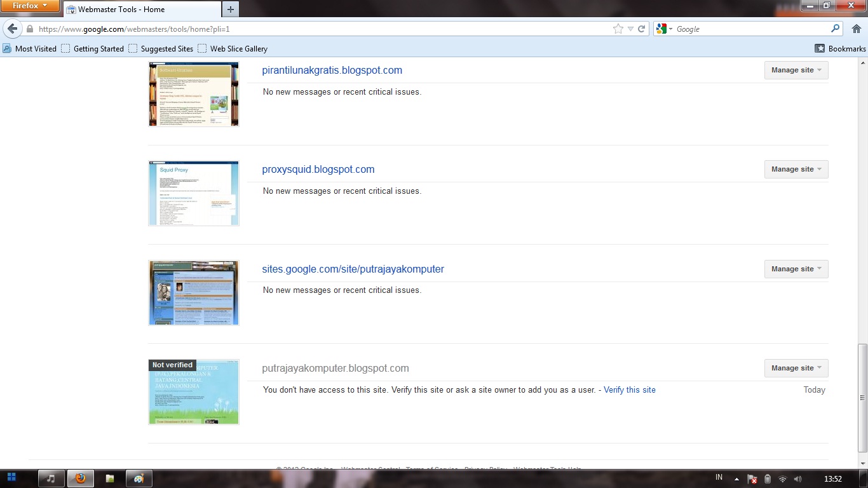
Task: Open the Most Visited bookmarks folder
Action: click(30, 48)
